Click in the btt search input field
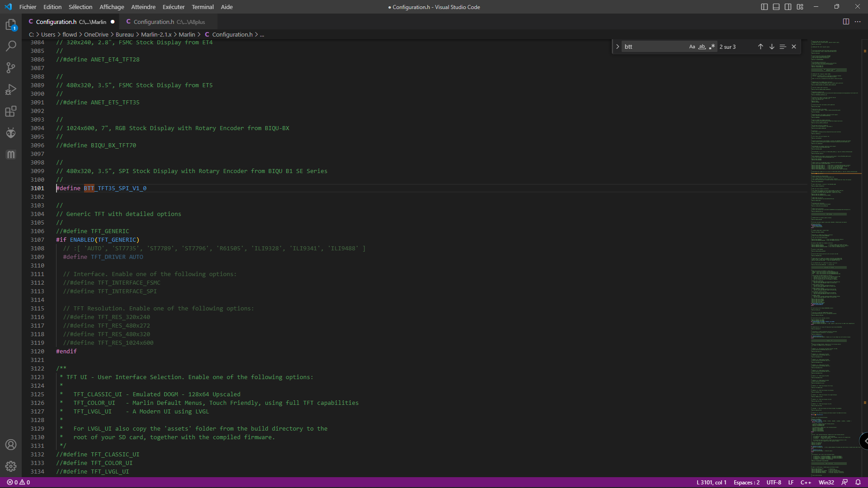 [x=655, y=47]
